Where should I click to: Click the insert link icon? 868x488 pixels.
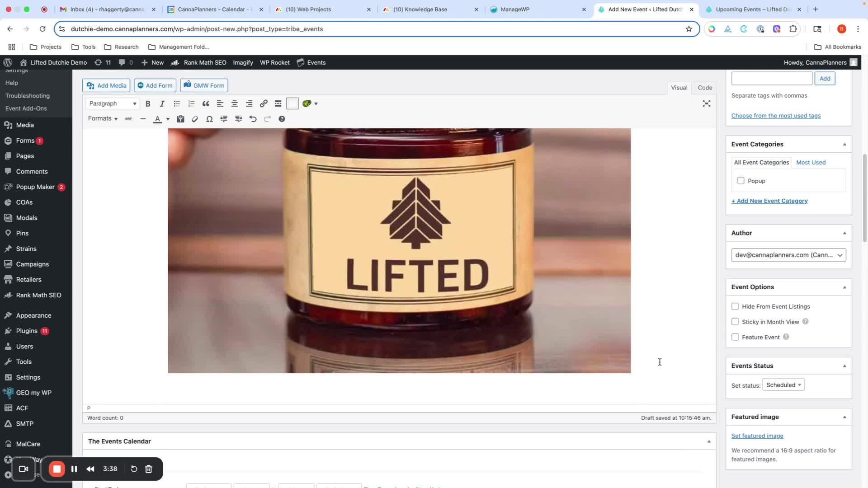tap(264, 103)
